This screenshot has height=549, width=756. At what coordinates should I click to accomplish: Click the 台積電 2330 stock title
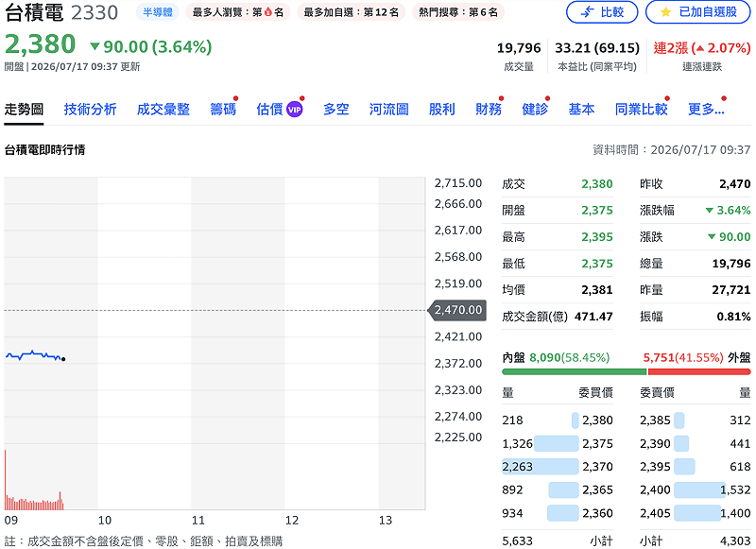click(x=60, y=12)
